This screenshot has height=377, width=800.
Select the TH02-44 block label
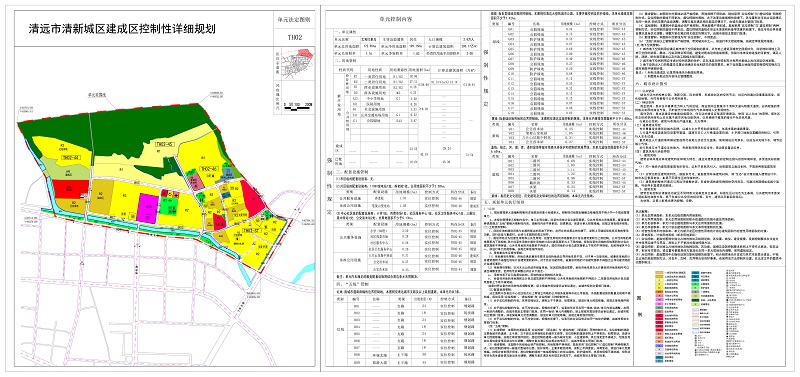[71, 158]
